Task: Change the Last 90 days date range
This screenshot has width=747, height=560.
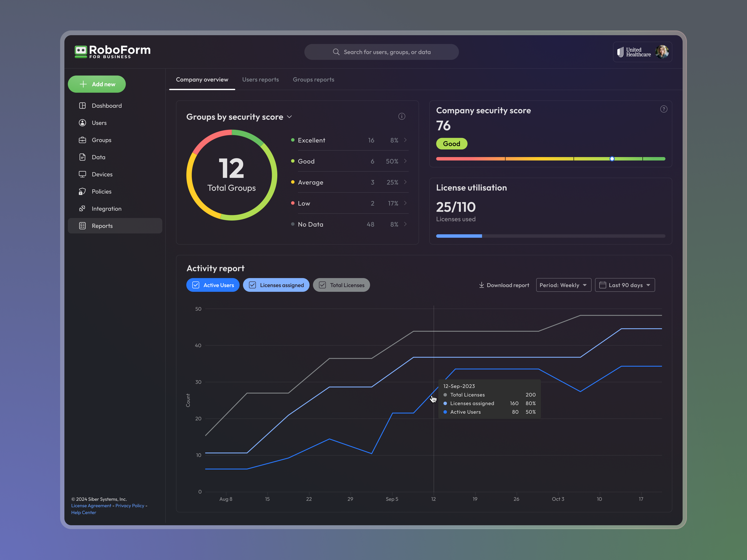Action: pos(625,285)
